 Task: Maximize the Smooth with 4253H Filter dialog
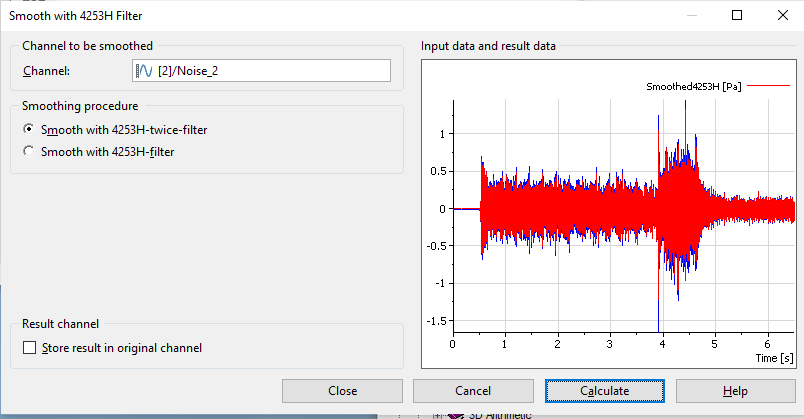pos(737,15)
